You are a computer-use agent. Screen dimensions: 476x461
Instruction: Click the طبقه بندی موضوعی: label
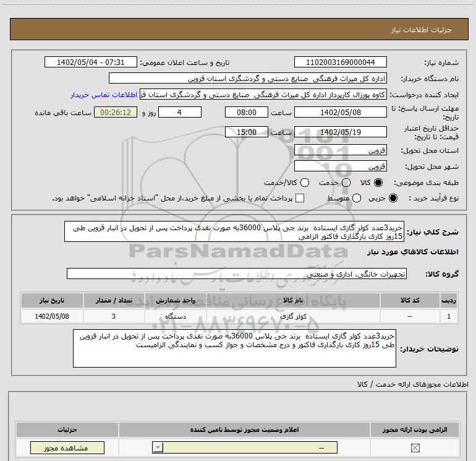tap(426, 183)
